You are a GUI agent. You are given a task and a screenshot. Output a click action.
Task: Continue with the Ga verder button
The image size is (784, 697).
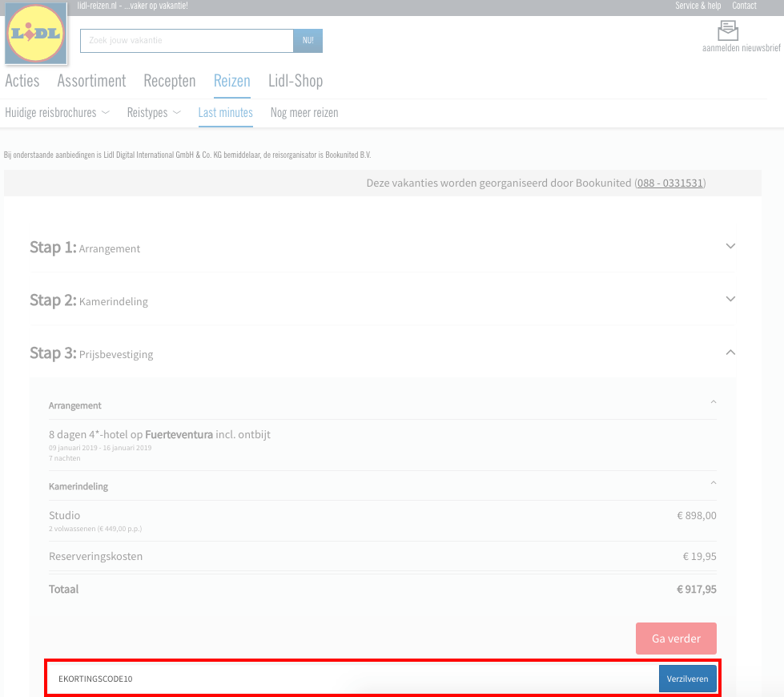676,639
